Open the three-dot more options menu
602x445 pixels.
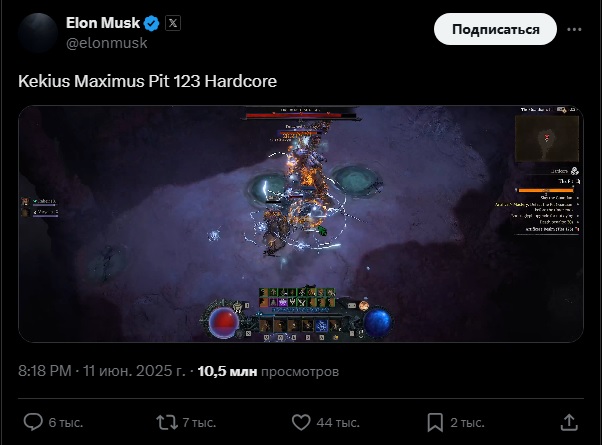click(574, 29)
